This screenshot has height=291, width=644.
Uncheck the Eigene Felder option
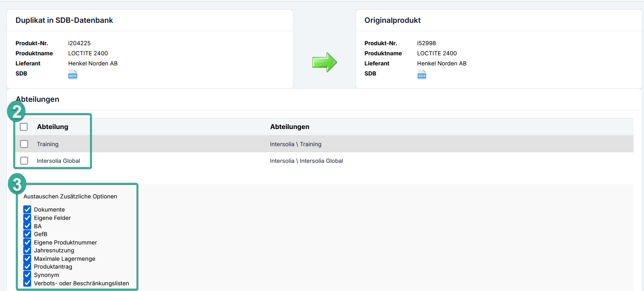tap(27, 218)
